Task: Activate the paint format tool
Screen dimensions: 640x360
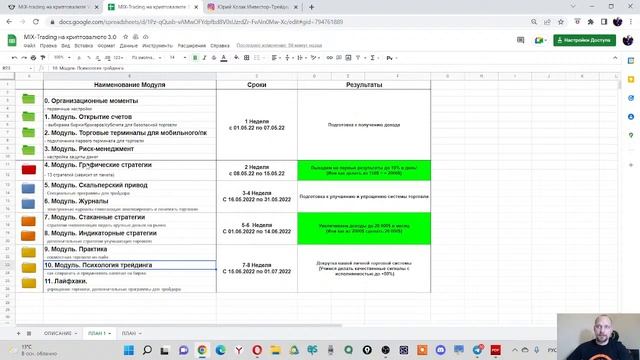Action: click(43, 58)
